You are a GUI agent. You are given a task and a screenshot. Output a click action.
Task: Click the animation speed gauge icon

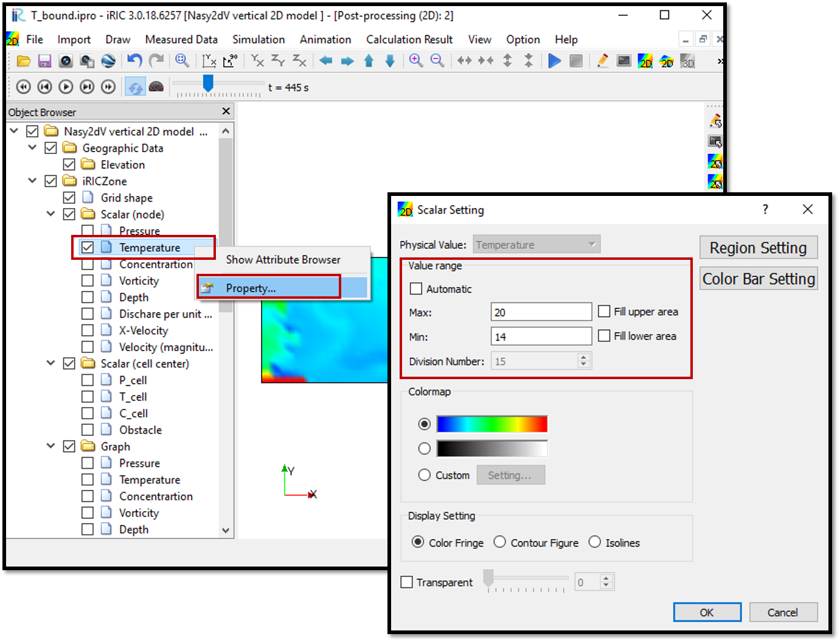[156, 87]
